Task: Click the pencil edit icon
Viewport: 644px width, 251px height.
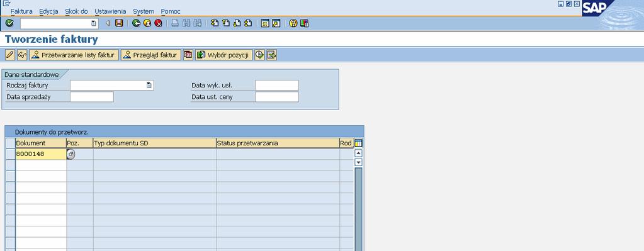Action: 10,55
